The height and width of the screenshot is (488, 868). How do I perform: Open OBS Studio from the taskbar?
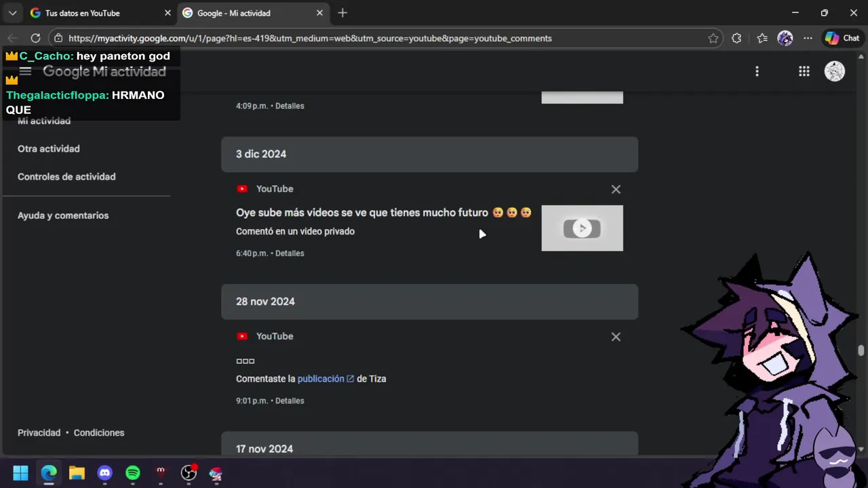tap(189, 473)
